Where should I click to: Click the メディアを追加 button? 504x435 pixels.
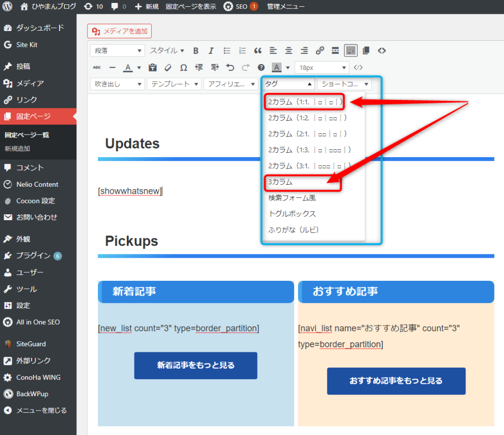tap(120, 32)
